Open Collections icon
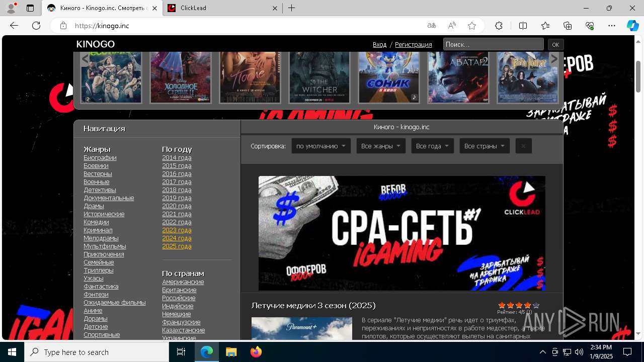This screenshot has width=644, height=362. pyautogui.click(x=568, y=26)
